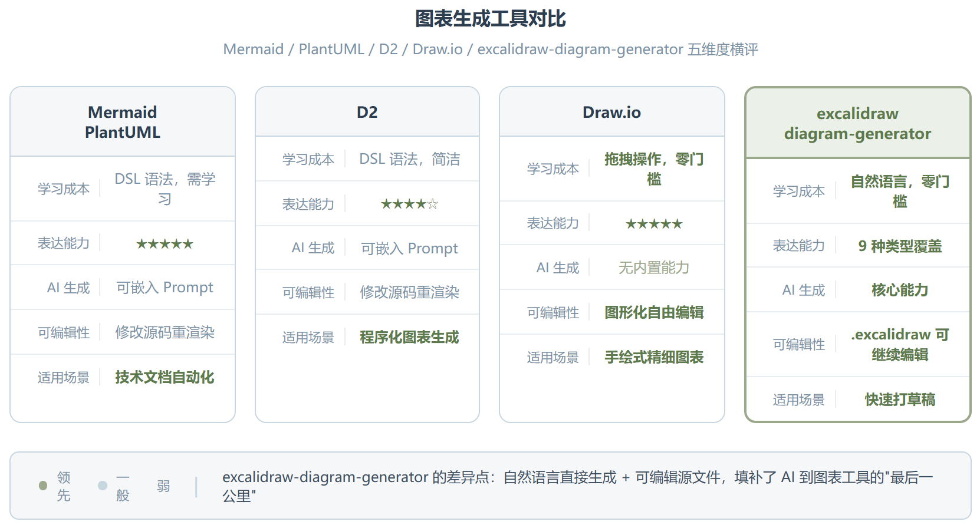Click the value 9 种类型覆盖
The height and width of the screenshot is (528, 980).
[x=900, y=246]
